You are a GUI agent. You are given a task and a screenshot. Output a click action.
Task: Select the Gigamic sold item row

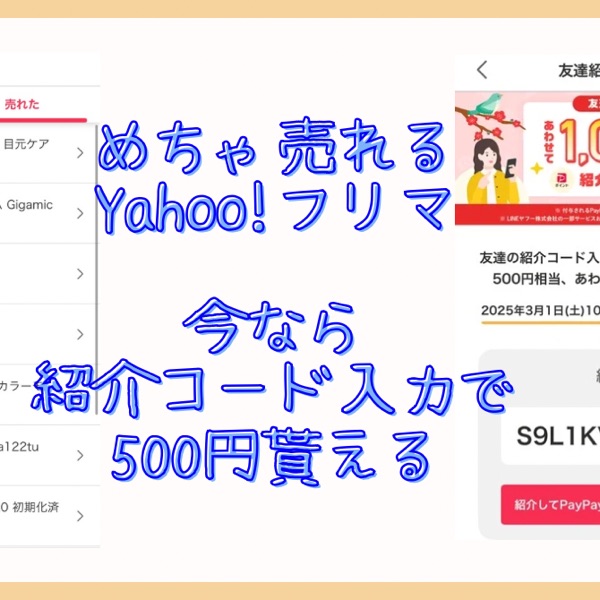[x=48, y=213]
